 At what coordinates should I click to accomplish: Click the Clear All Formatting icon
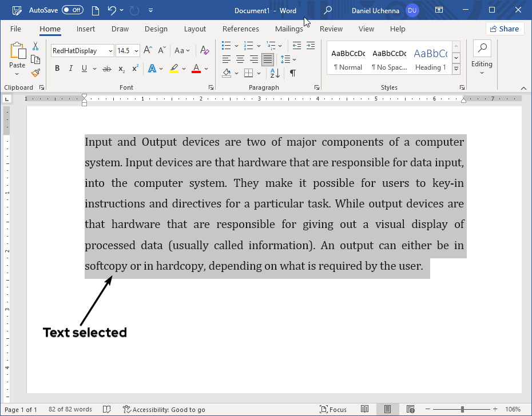pyautogui.click(x=205, y=51)
